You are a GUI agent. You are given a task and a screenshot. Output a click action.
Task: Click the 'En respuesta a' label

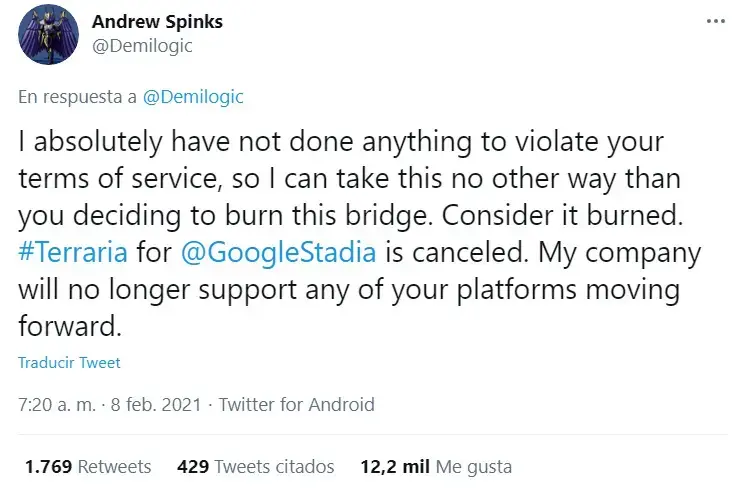pyautogui.click(x=78, y=97)
